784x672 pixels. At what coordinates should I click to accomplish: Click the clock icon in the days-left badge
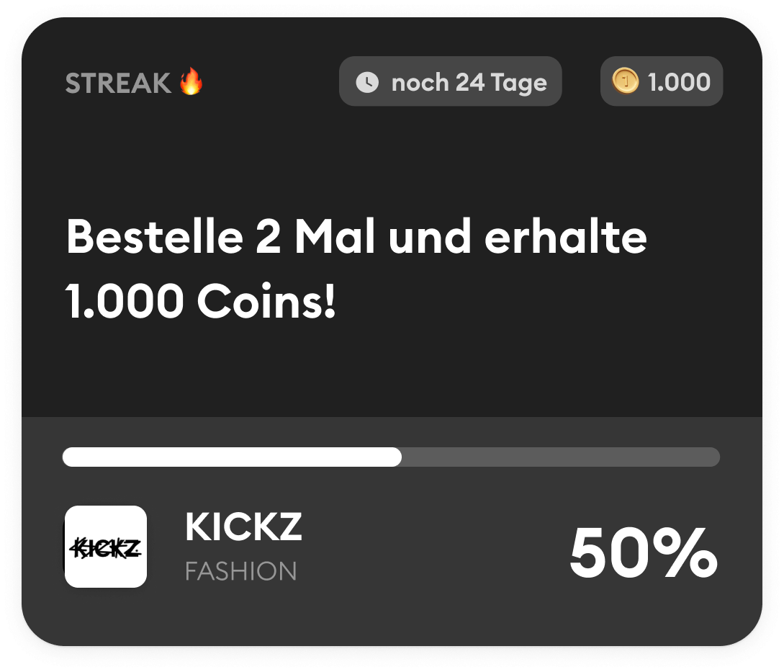pos(367,82)
